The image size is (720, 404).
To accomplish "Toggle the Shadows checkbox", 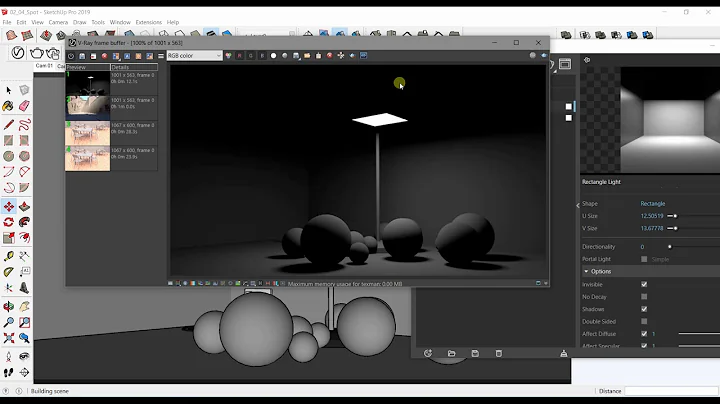I will click(x=644, y=309).
